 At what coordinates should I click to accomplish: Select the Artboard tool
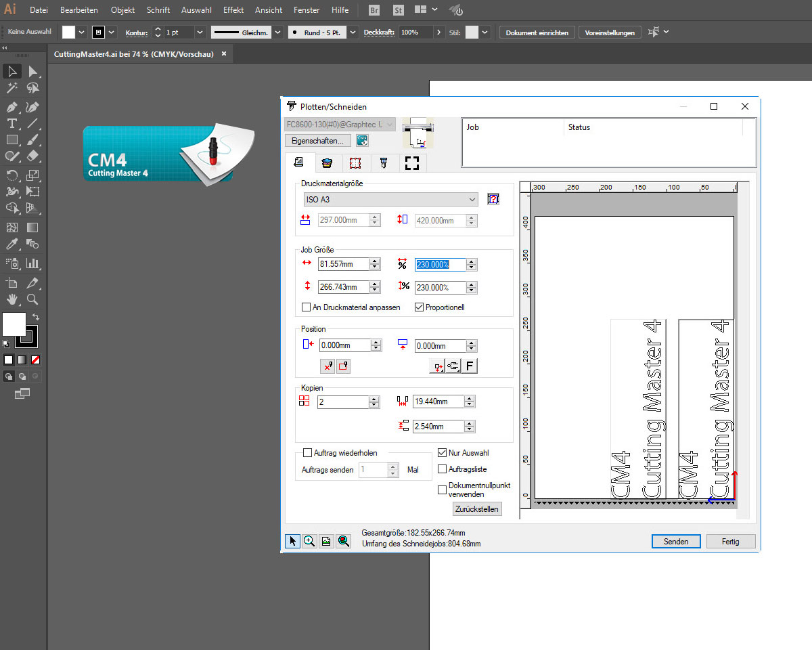point(12,283)
